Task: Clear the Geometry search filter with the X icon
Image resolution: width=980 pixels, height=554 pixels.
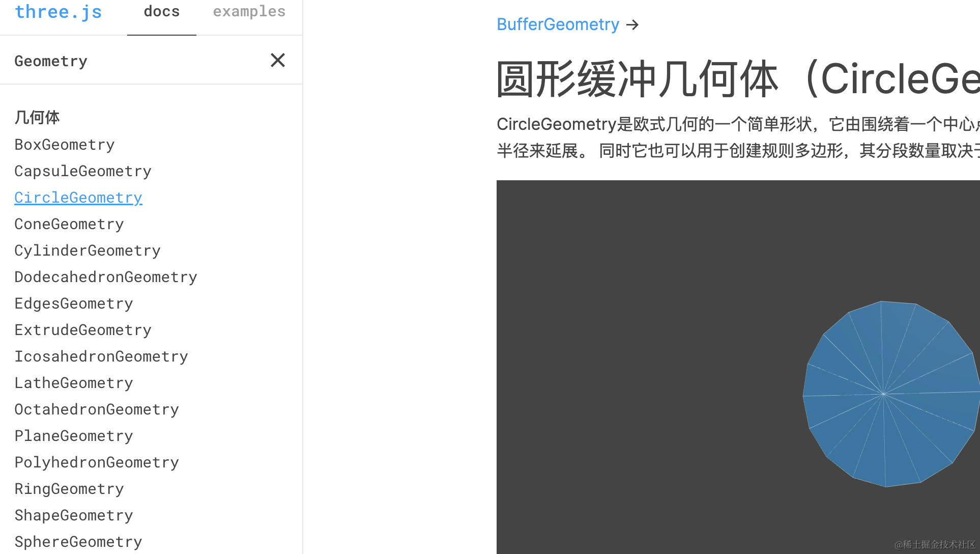Action: 278,61
